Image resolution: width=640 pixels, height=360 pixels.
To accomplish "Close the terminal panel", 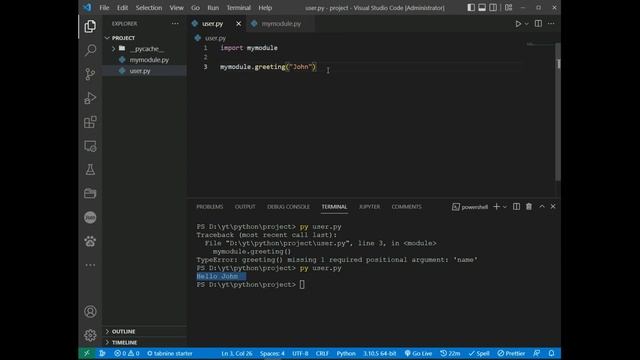I will coord(553,207).
